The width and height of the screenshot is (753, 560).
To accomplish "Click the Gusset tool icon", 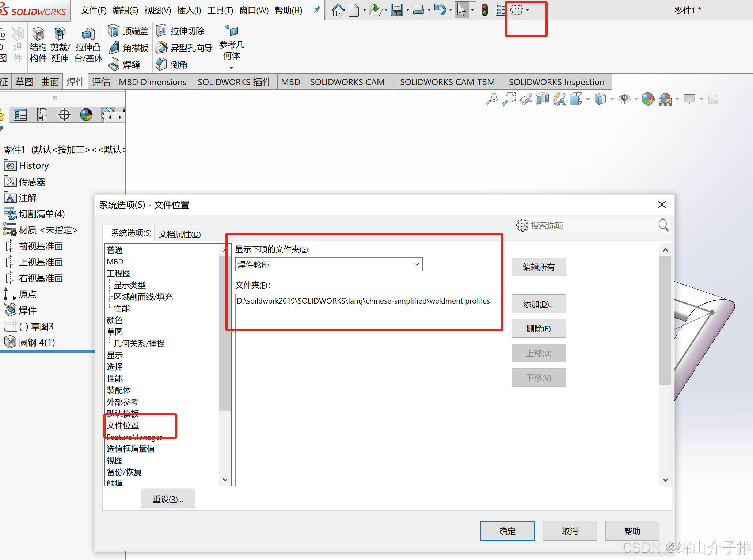I will pos(114,47).
